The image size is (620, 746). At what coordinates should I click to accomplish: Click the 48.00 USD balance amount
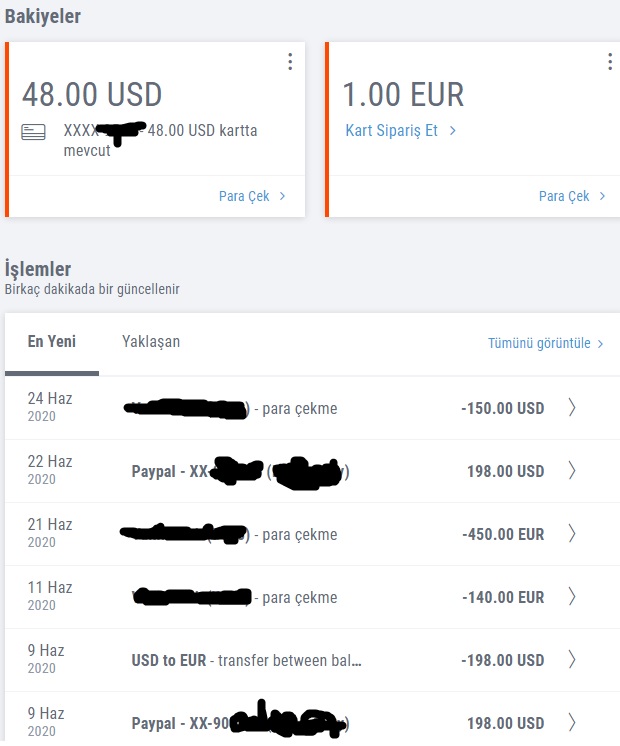[92, 94]
